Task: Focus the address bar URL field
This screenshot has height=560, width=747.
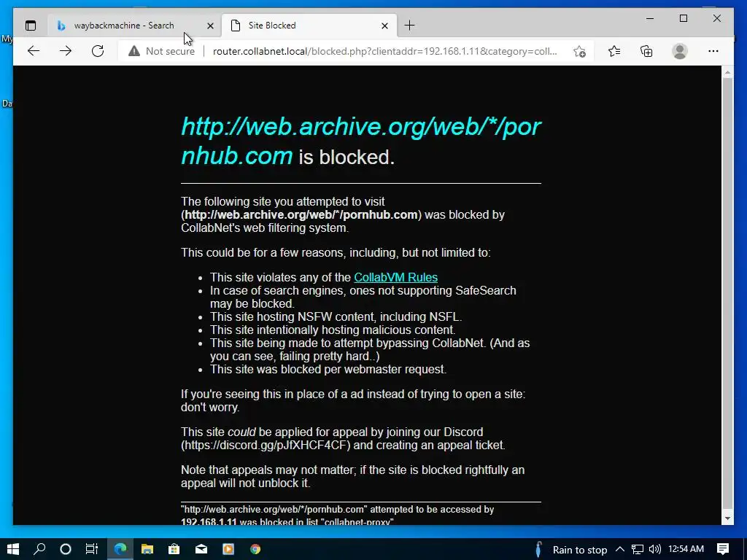Action: coord(384,51)
